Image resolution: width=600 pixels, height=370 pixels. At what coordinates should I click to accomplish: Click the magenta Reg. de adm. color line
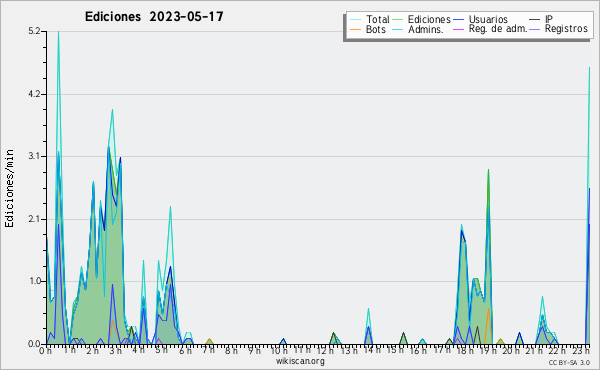point(458,29)
